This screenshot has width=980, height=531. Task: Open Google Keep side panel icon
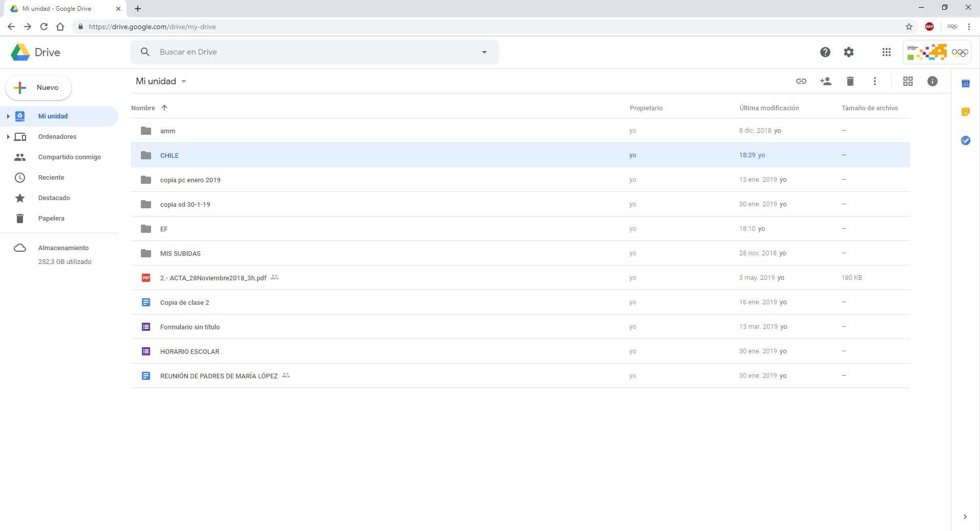965,112
